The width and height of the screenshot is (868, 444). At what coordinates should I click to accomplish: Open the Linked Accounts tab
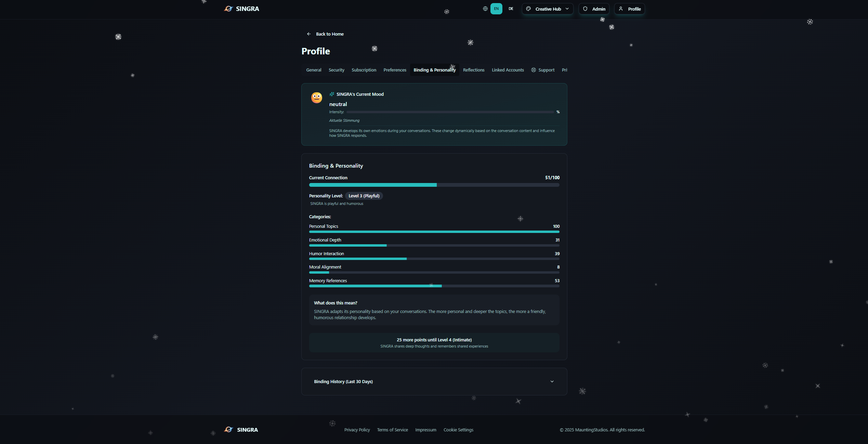click(508, 70)
